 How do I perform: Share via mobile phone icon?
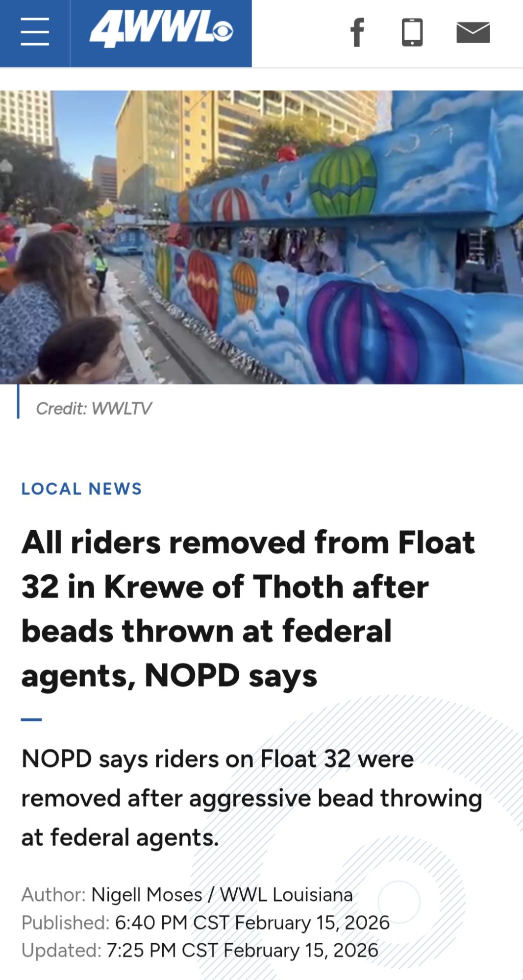(x=412, y=32)
